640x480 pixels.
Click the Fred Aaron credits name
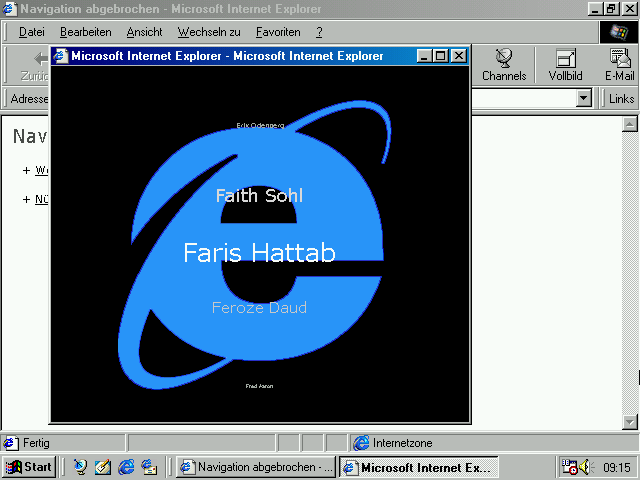click(259, 386)
